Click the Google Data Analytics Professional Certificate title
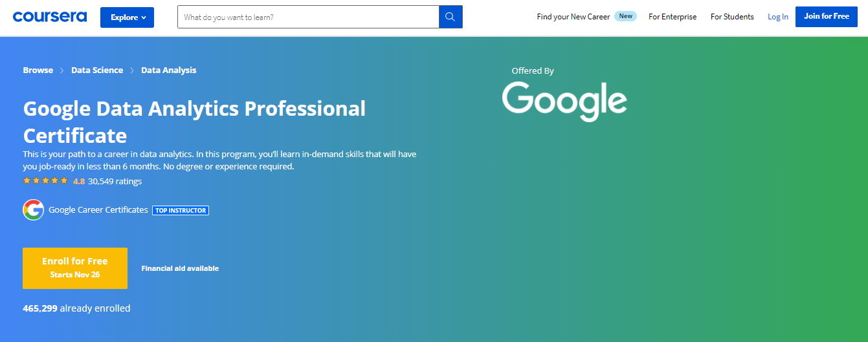This screenshot has width=868, height=342. [x=194, y=122]
